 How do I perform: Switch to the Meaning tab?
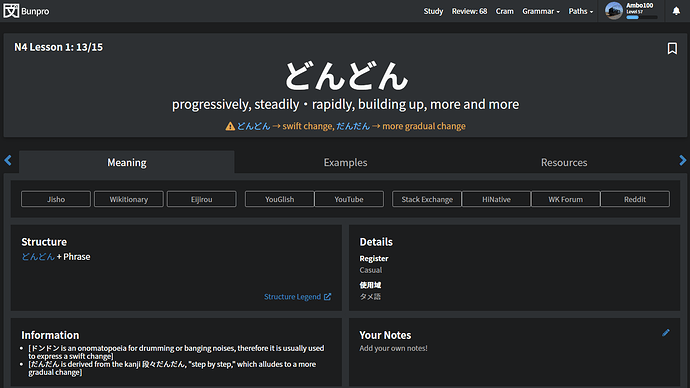tap(127, 162)
